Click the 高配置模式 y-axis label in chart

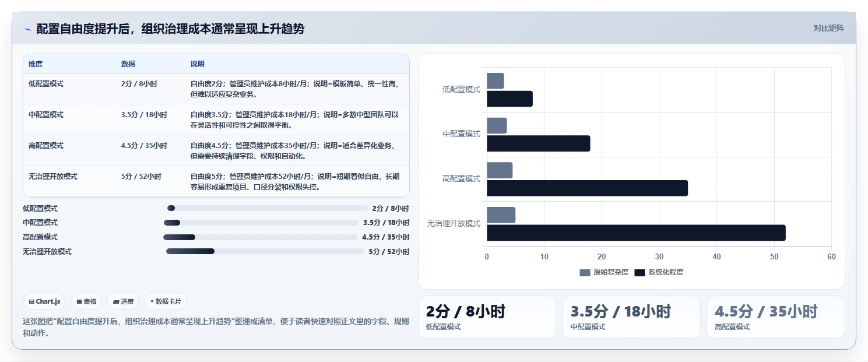tap(461, 179)
